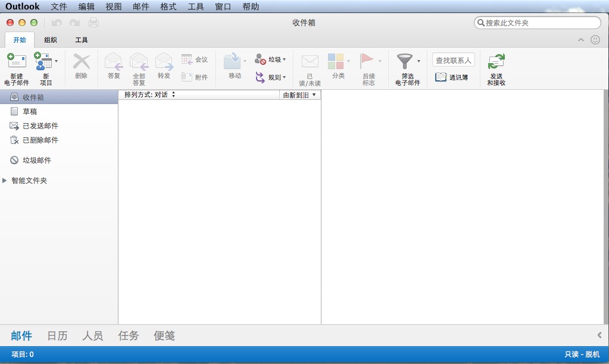
Task: Open the 后续标志 dropdown arrow
Action: pyautogui.click(x=380, y=61)
